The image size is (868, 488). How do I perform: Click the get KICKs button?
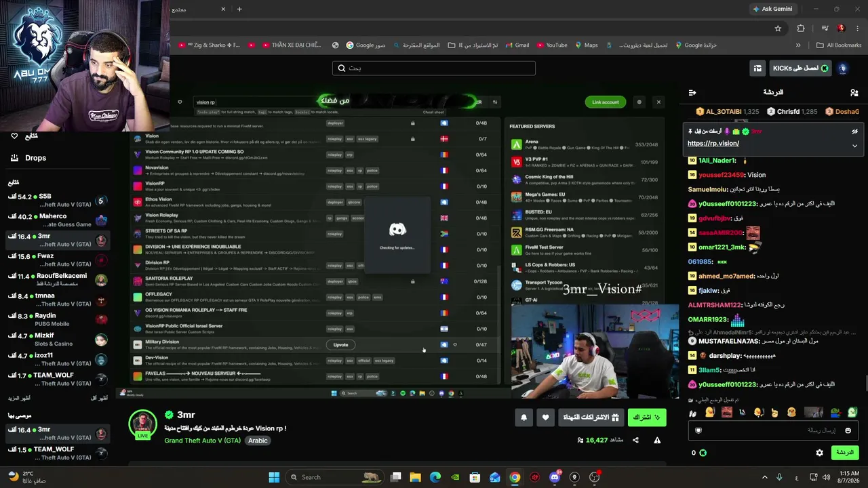[x=800, y=68]
